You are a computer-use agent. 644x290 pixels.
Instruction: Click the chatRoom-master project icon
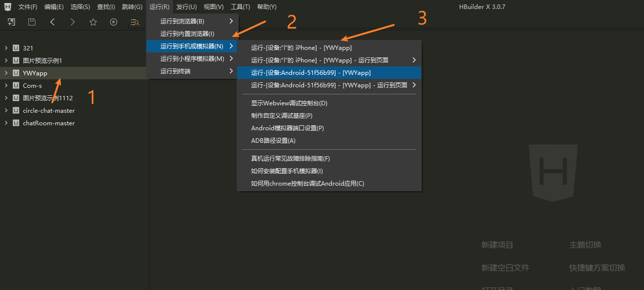16,123
